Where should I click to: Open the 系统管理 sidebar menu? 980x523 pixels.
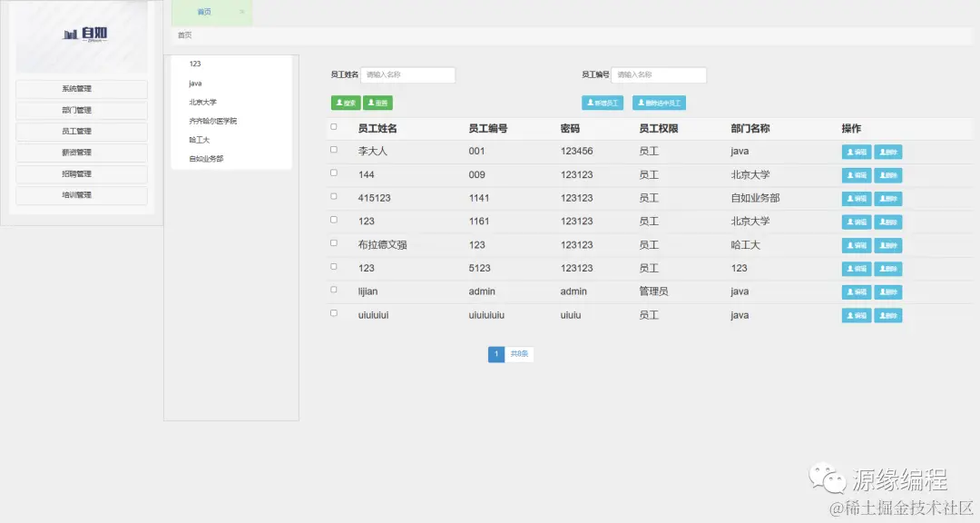click(x=82, y=89)
